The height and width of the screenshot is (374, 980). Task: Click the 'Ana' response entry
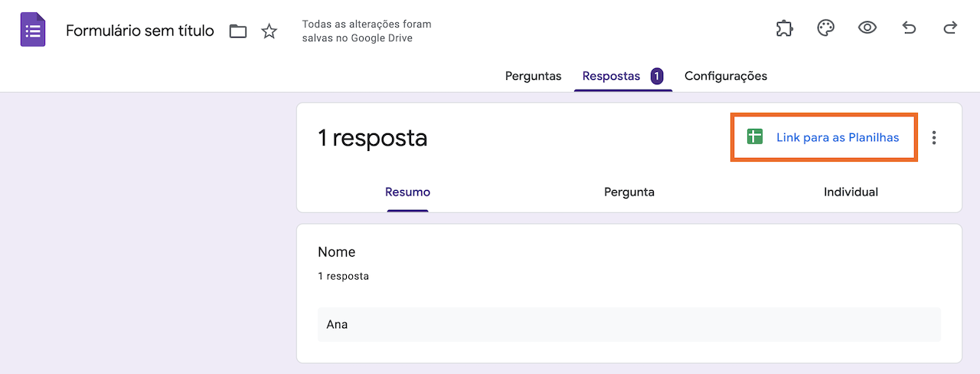pyautogui.click(x=337, y=324)
